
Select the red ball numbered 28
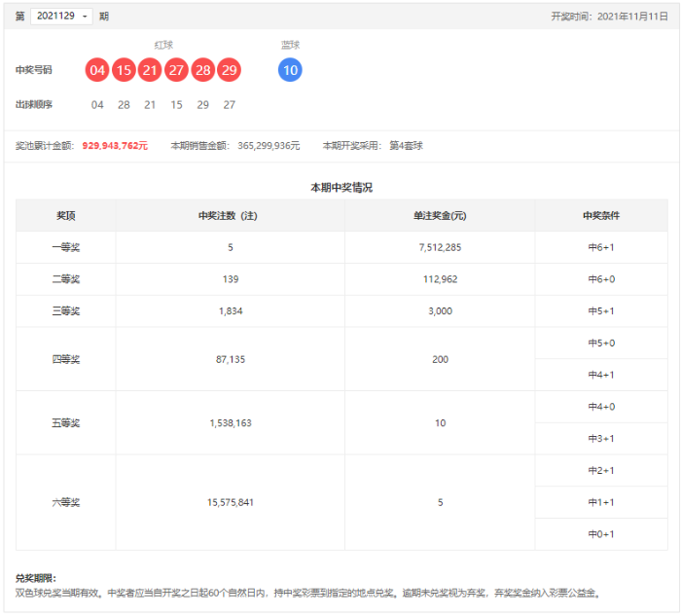point(202,70)
